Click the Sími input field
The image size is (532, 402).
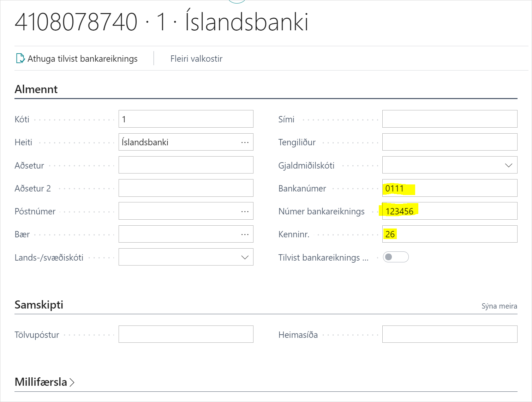coord(449,119)
